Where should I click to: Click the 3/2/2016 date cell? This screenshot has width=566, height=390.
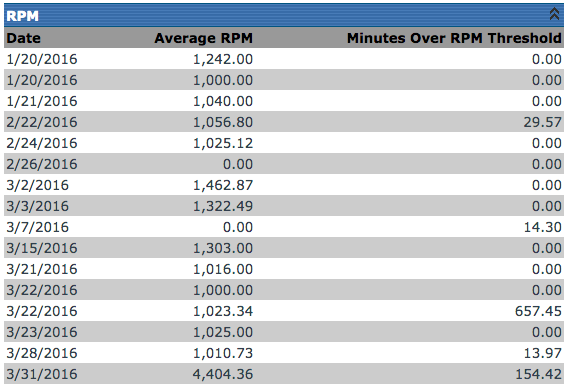38,185
